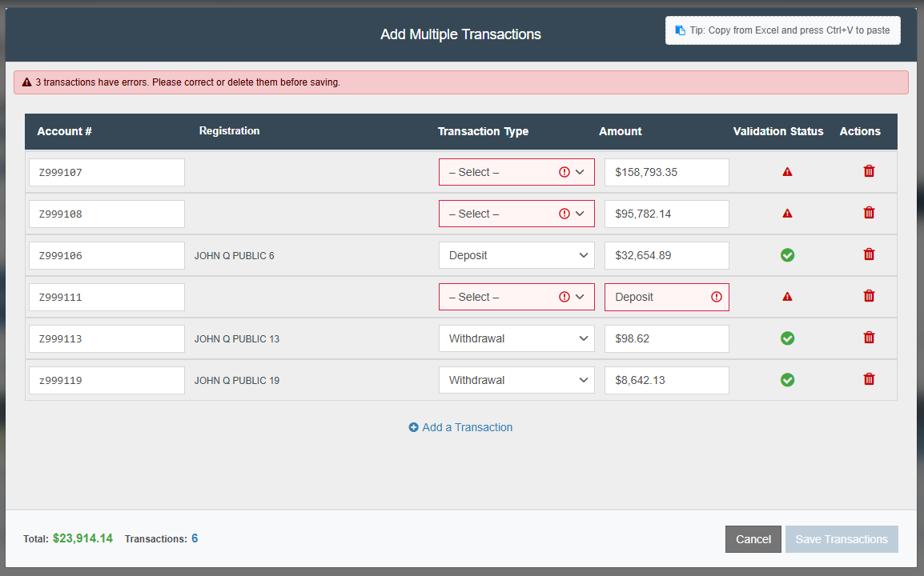Click the green check for z999119
The height and width of the screenshot is (576, 924).
(787, 380)
